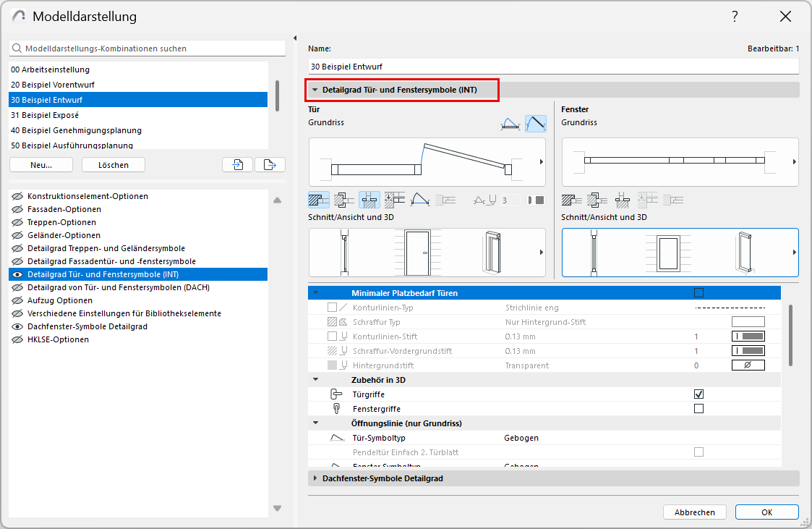812x529 pixels.
Task: Collapse the Zubehör in 3D group
Action: (x=315, y=379)
